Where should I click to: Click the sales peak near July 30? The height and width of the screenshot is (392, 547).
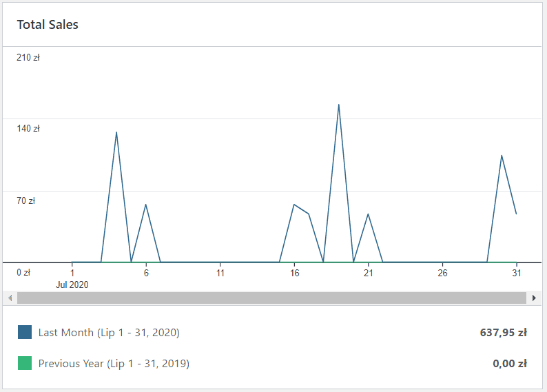click(x=502, y=155)
